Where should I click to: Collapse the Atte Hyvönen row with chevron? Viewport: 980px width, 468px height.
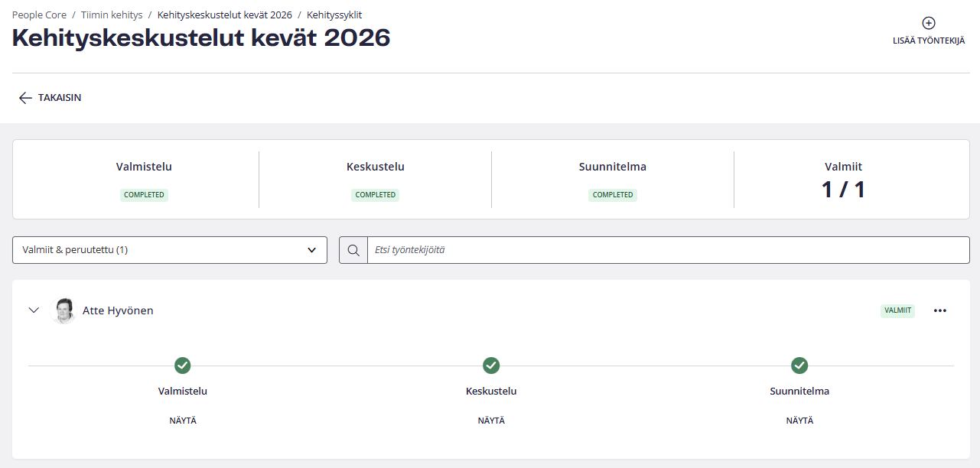click(34, 310)
